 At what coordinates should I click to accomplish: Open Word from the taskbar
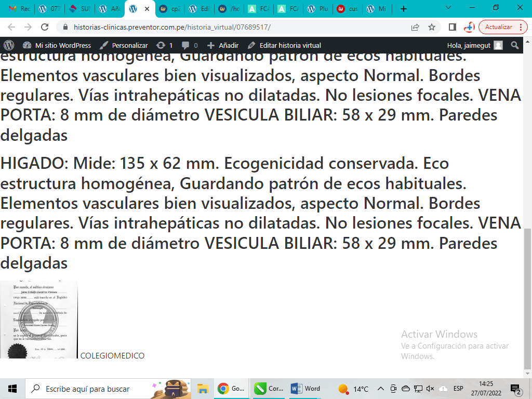click(x=305, y=389)
